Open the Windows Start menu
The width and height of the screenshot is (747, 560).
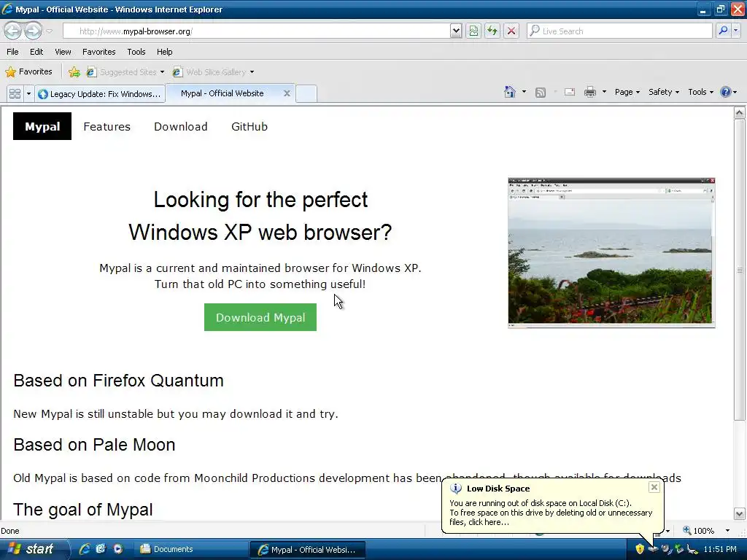click(x=32, y=549)
